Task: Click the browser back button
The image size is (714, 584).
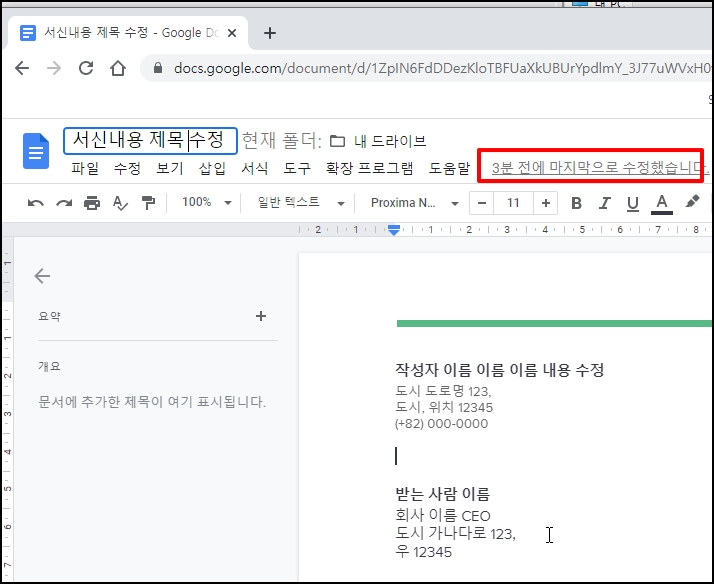Action: (22, 68)
